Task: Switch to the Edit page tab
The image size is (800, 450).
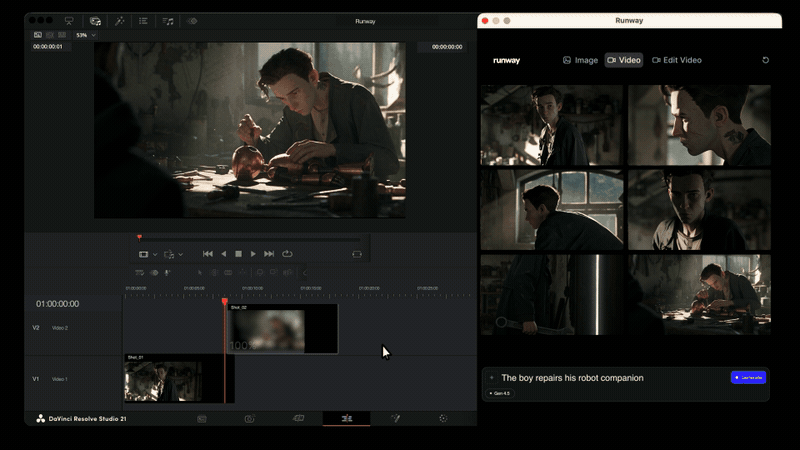Action: pyautogui.click(x=298, y=418)
